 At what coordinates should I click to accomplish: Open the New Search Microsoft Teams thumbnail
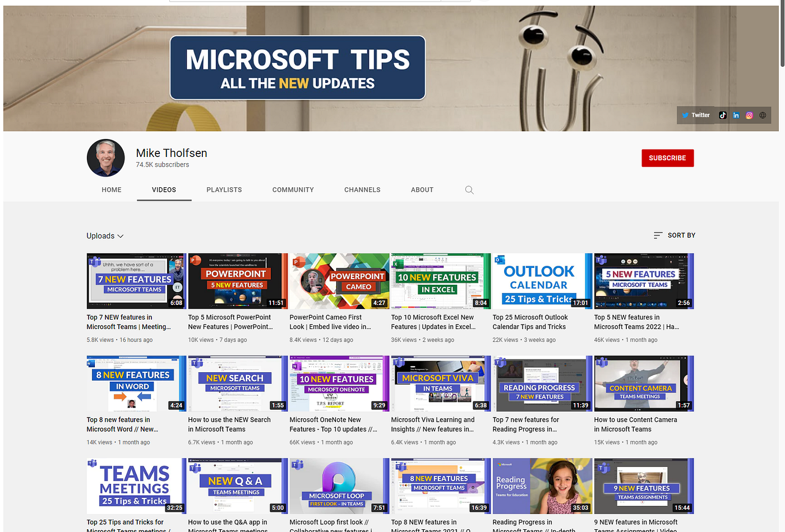(238, 383)
